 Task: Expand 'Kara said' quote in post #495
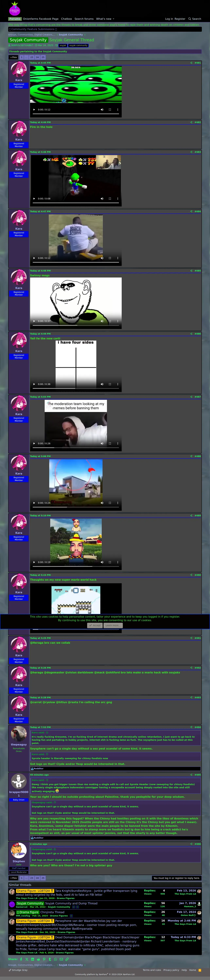point(47,780)
